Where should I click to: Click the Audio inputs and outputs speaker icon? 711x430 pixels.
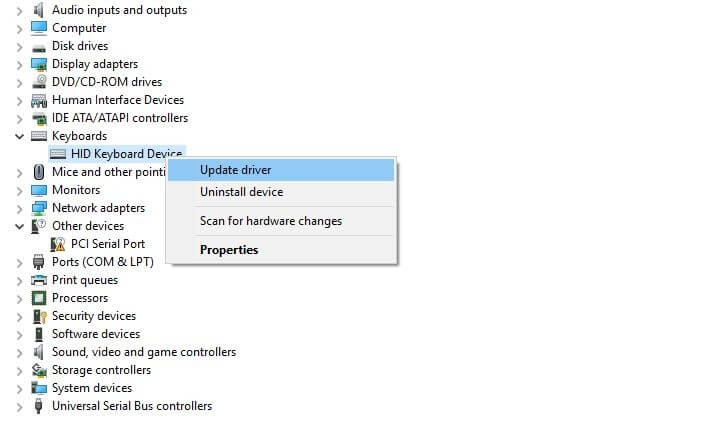pos(39,10)
